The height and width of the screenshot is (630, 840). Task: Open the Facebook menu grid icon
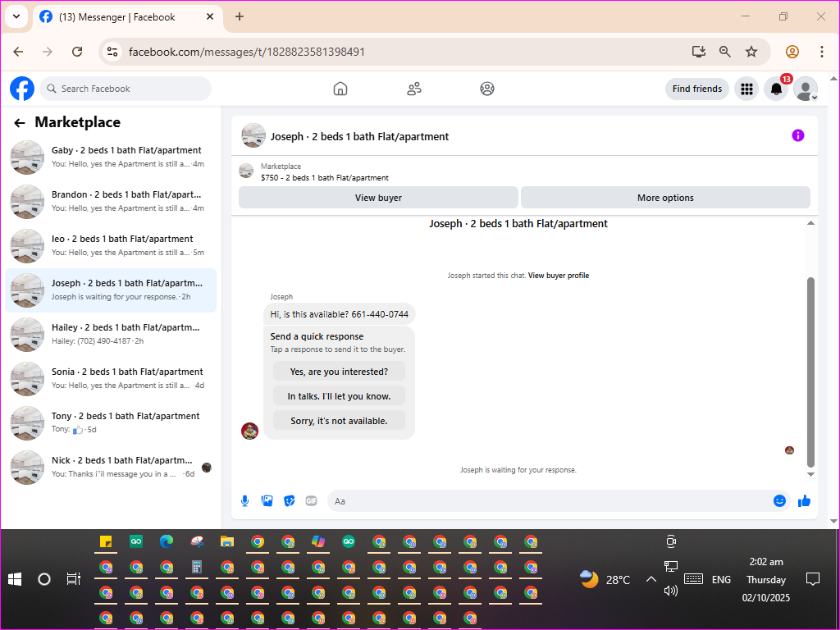click(x=746, y=89)
